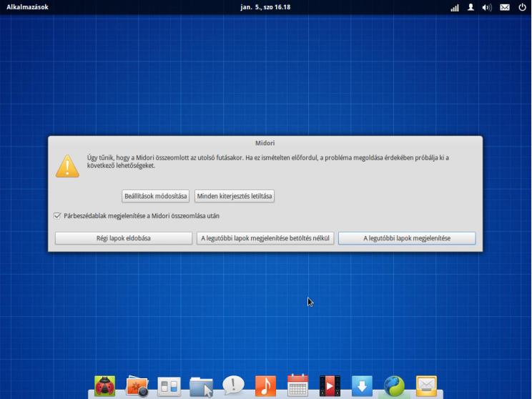Open the ladybug bug-report app in dock
Image resolution: width=532 pixels, height=399 pixels.
104,386
